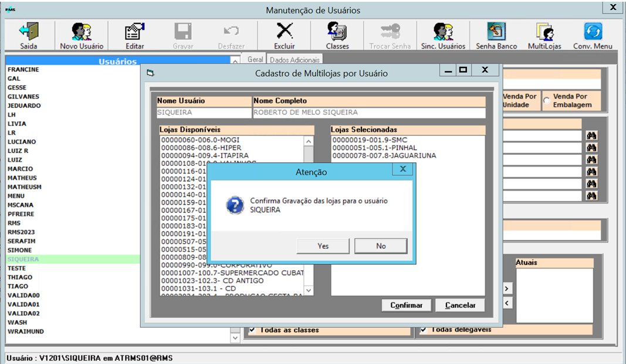626x364 pixels.
Task: Minimize the Cadastro de Multilojas window
Action: (448, 70)
